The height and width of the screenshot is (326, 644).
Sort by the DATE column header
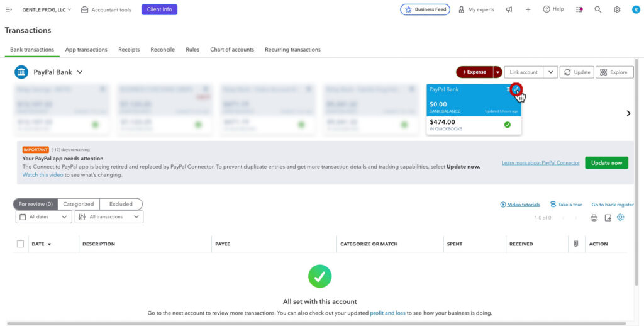42,244
